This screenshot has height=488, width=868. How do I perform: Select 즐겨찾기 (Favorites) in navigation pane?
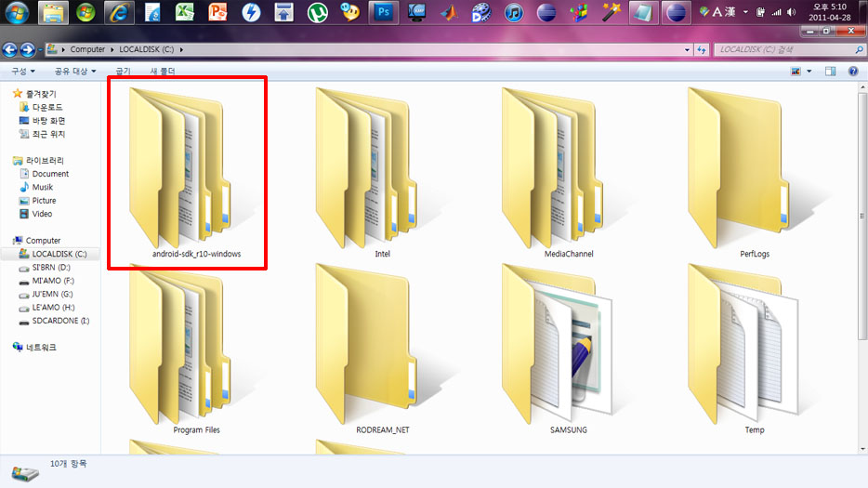point(41,94)
